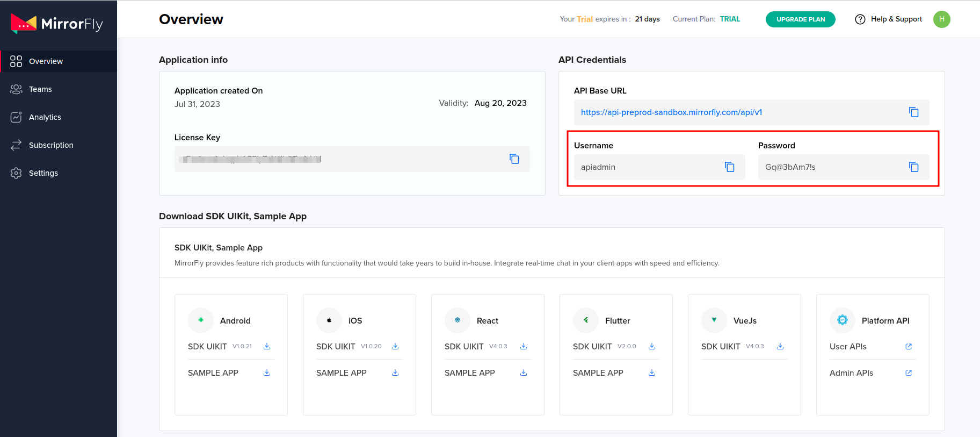Click the 'Jul 31, 2023' created date
Image resolution: width=980 pixels, height=437 pixels.
coord(197,104)
